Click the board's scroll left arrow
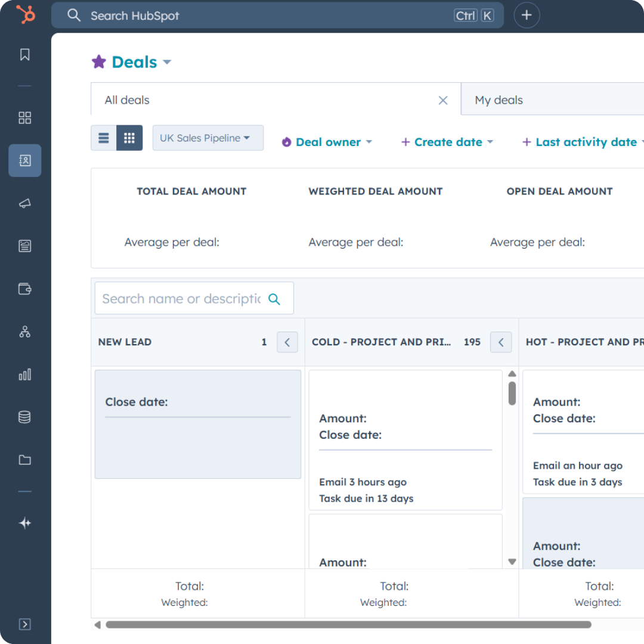The width and height of the screenshot is (644, 644). 97,625
